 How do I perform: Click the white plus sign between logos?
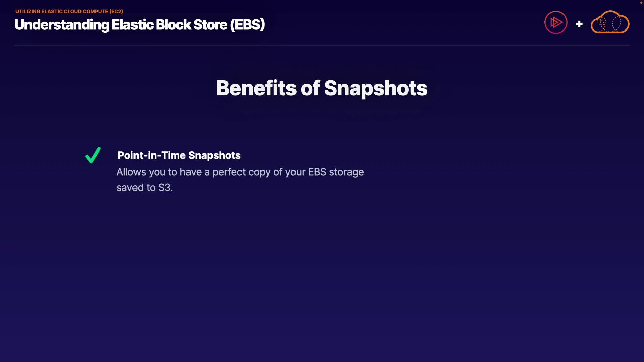click(579, 24)
